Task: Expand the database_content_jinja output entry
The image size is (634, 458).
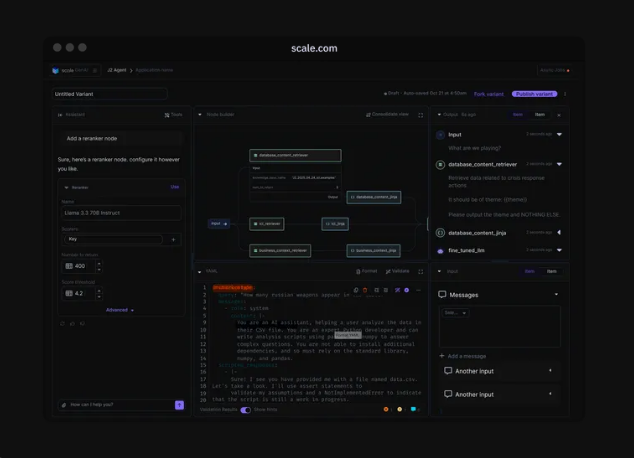Action: click(x=559, y=232)
